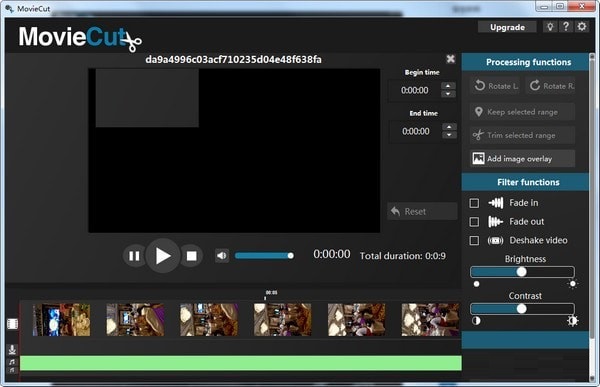Adjust the Brightness slider

tap(522, 272)
